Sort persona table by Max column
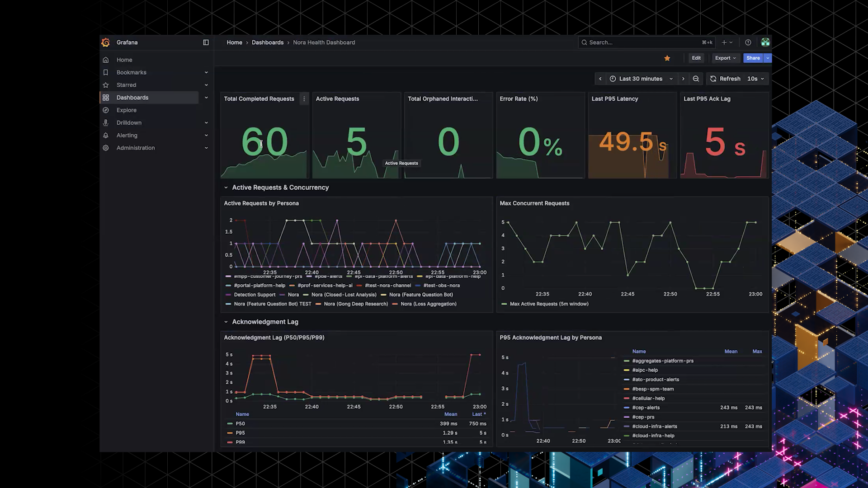This screenshot has height=488, width=868. [757, 352]
